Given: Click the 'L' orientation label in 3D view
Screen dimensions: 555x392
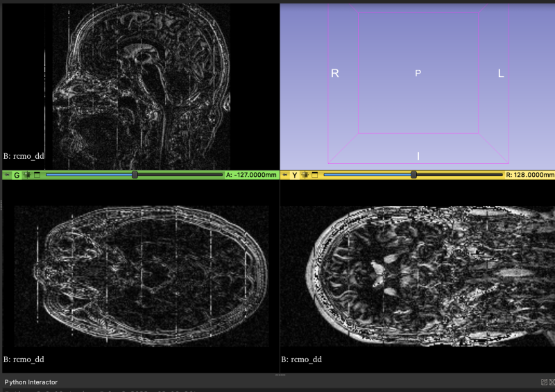Looking at the screenshot, I should point(501,74).
